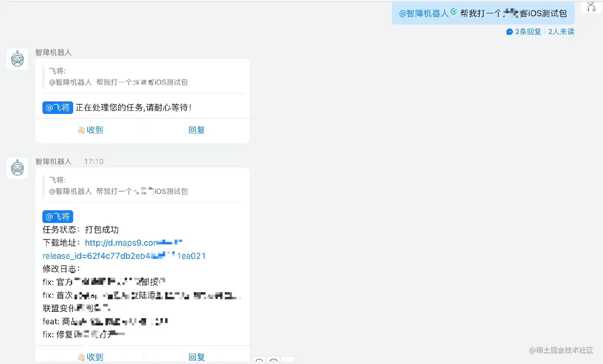
Task: Select 正在处理您的任务,请耐心等待! text
Action: (x=134, y=108)
